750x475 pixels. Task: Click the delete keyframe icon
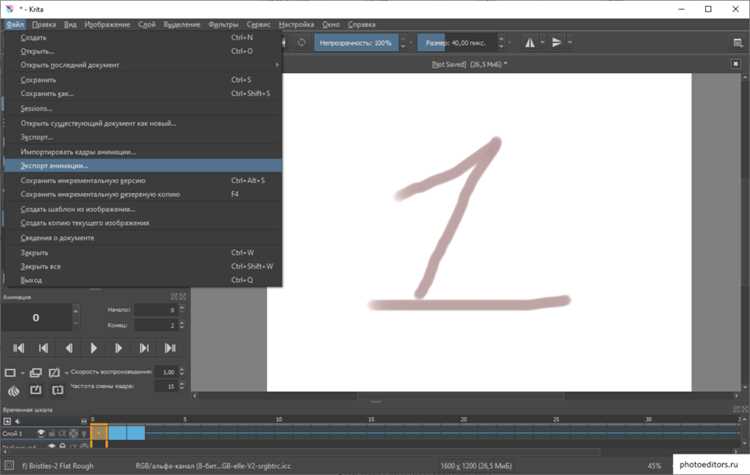point(54,373)
